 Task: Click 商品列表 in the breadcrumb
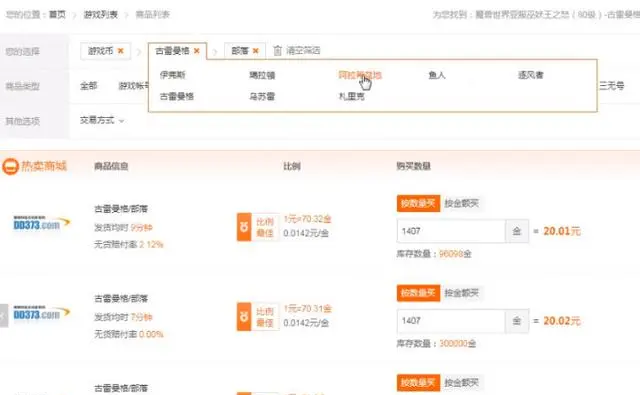152,15
